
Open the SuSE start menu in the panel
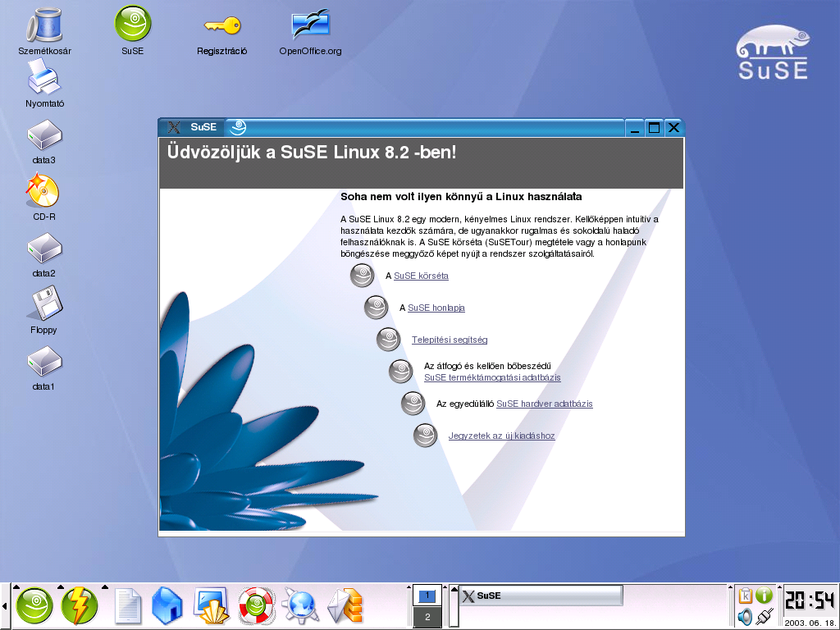click(34, 606)
